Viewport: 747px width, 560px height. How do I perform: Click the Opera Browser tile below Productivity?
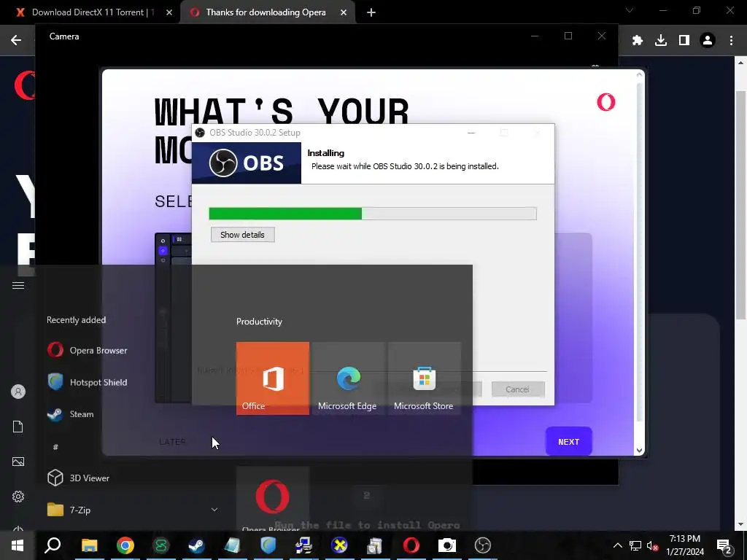[x=273, y=499]
